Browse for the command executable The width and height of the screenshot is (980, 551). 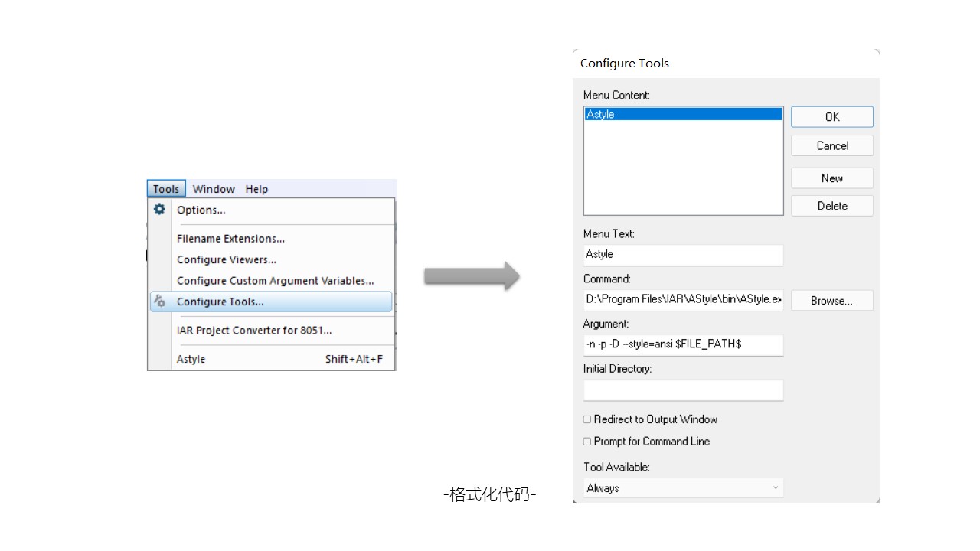tap(831, 301)
